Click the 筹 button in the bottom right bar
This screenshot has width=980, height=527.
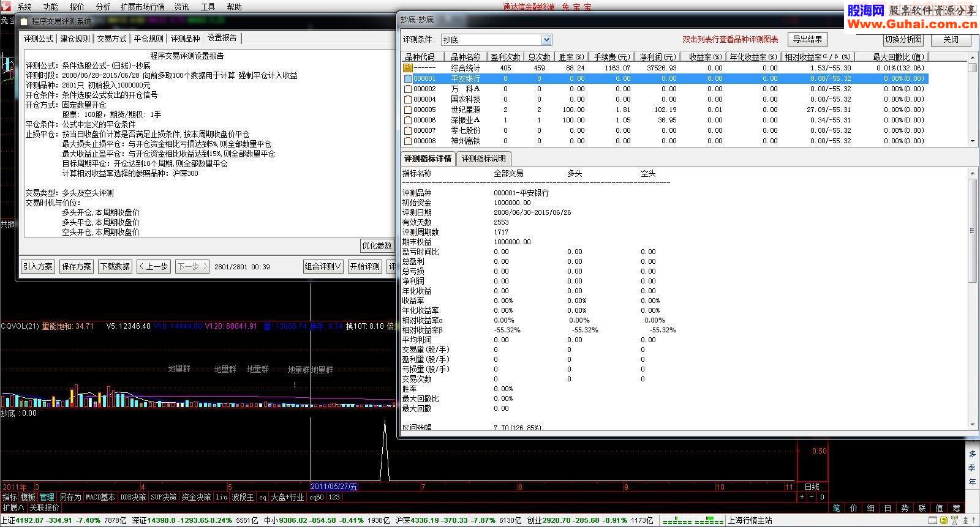point(956,508)
